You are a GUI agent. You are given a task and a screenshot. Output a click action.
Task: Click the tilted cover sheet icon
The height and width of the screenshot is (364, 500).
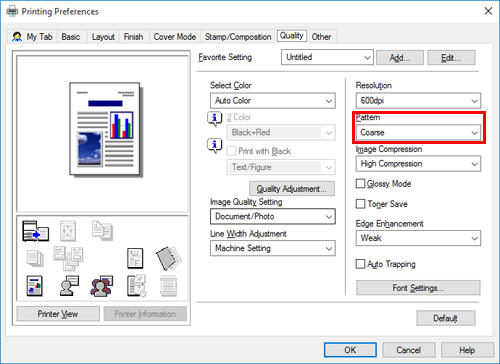coord(168,258)
